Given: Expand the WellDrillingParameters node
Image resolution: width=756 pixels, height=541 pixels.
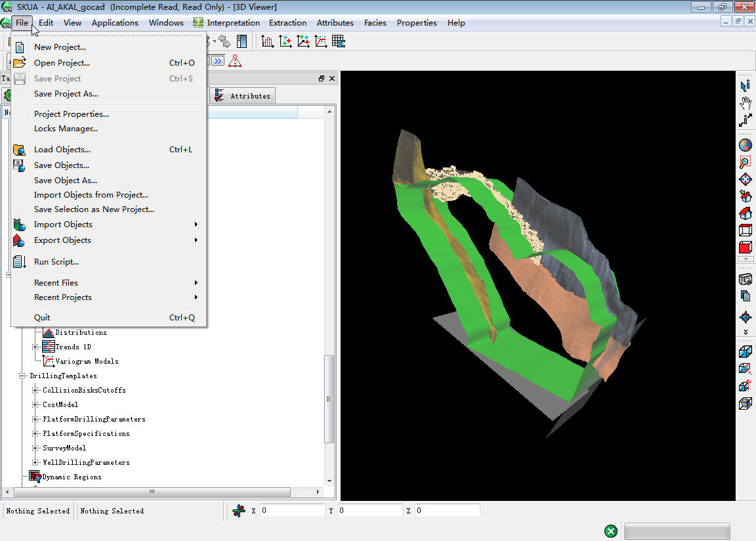Looking at the screenshot, I should tap(35, 462).
